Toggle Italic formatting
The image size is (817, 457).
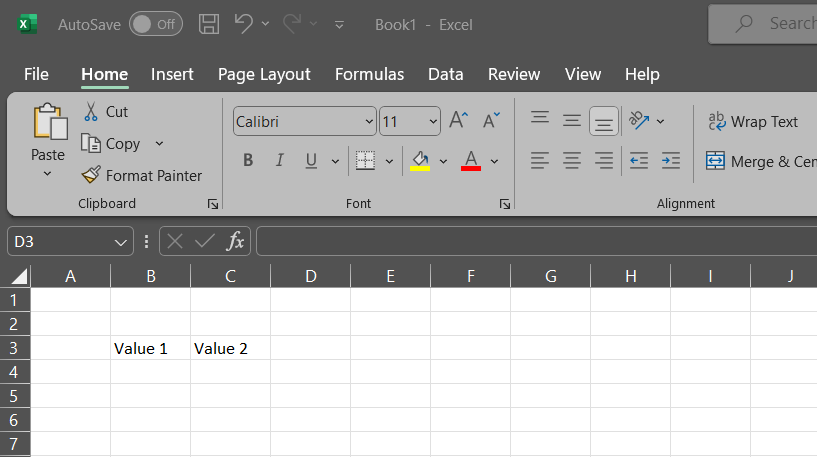(280, 160)
